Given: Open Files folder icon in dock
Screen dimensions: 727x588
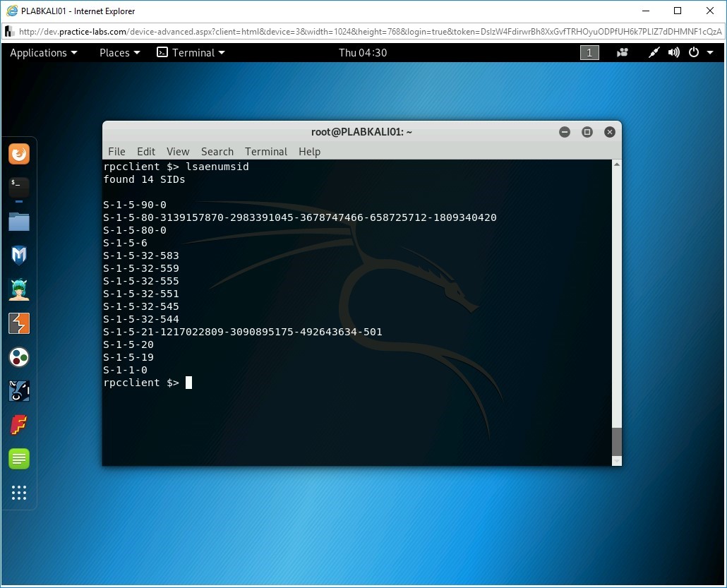Looking at the screenshot, I should [x=19, y=222].
